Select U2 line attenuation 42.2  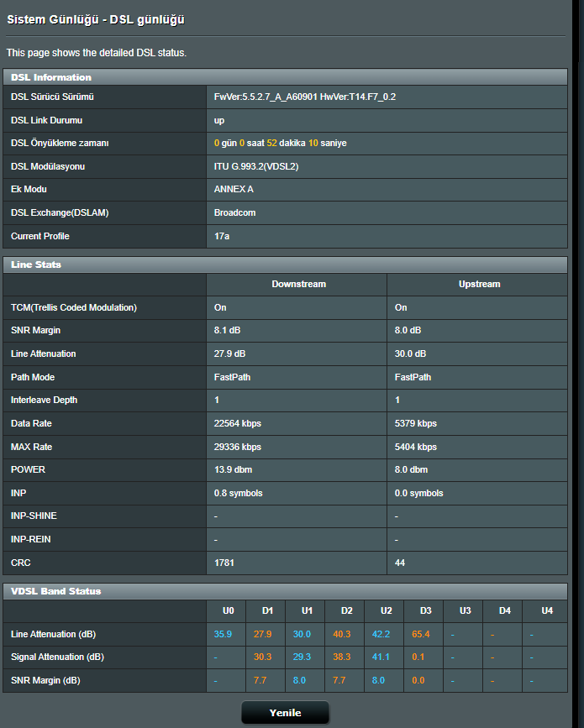tap(381, 634)
